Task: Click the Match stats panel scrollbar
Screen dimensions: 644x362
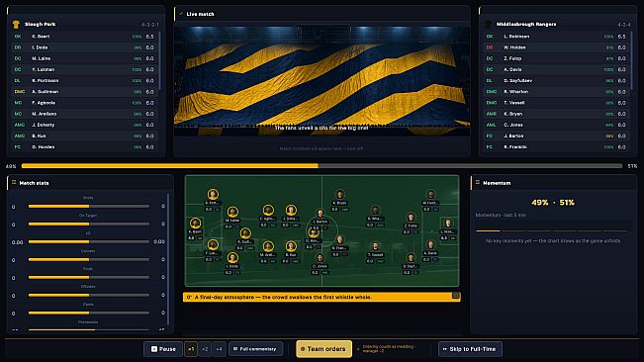Action: tap(168, 258)
